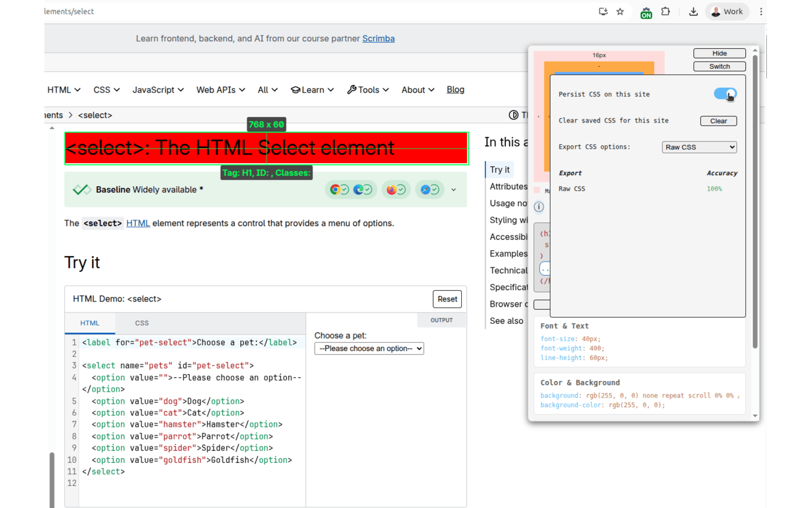This screenshot has height=508, width=812.
Task: Open the pet selection dropdown in the demo
Action: [369, 348]
